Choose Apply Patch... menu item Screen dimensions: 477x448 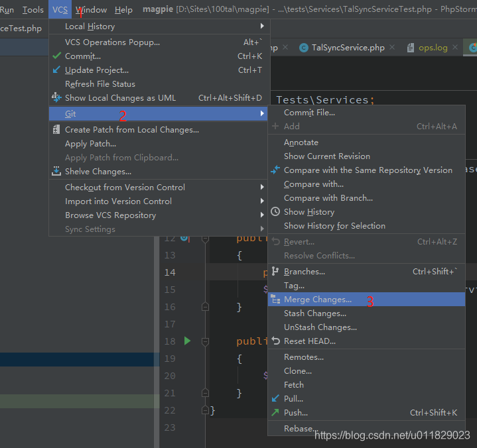[x=158, y=143]
